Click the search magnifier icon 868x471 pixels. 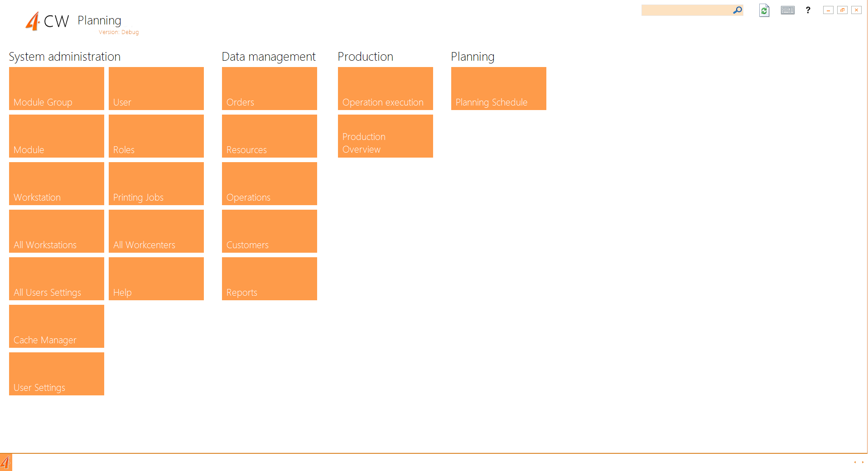pos(737,10)
